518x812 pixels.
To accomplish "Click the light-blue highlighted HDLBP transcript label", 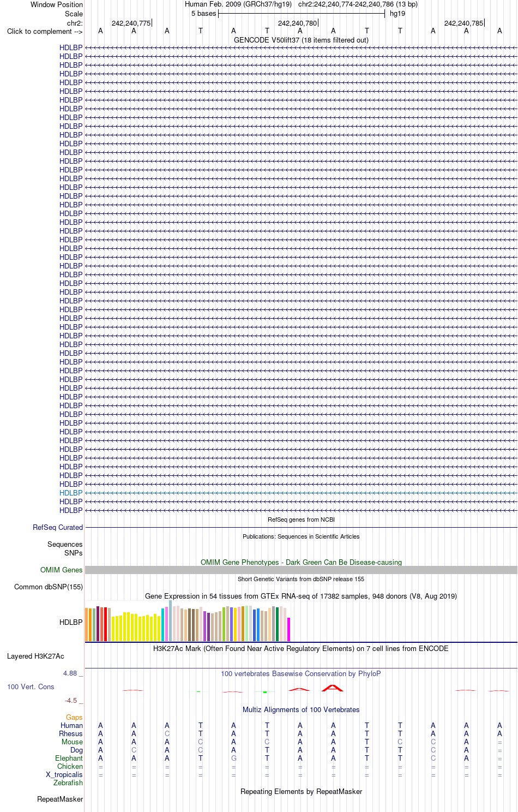I will click(71, 493).
